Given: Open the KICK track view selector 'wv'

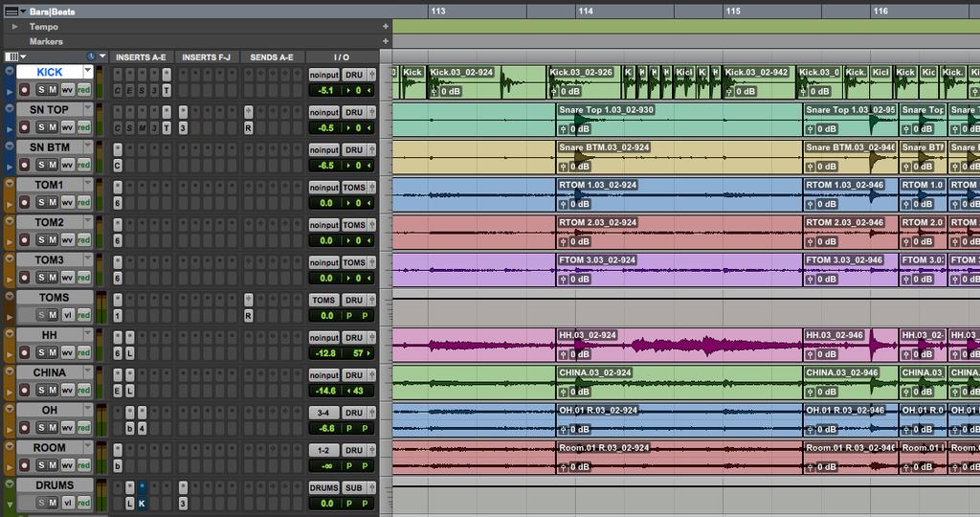Looking at the screenshot, I should [x=68, y=89].
